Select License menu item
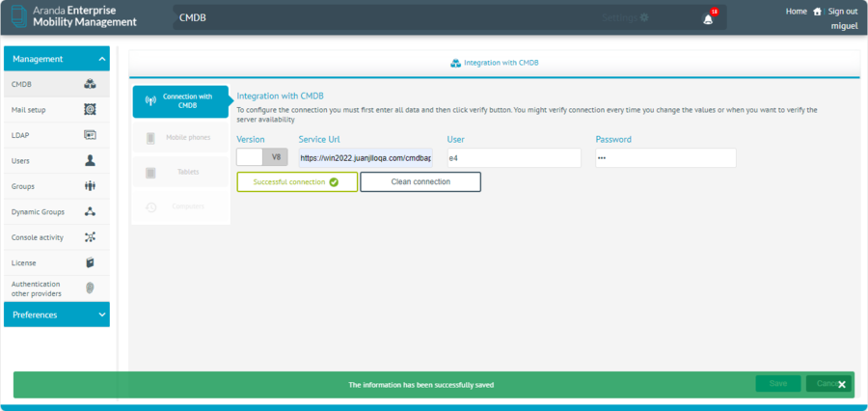This screenshot has width=868, height=411. [57, 262]
